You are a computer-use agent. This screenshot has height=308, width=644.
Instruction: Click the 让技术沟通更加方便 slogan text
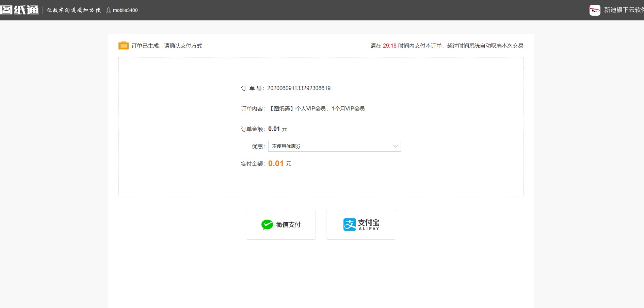pyautogui.click(x=74, y=10)
